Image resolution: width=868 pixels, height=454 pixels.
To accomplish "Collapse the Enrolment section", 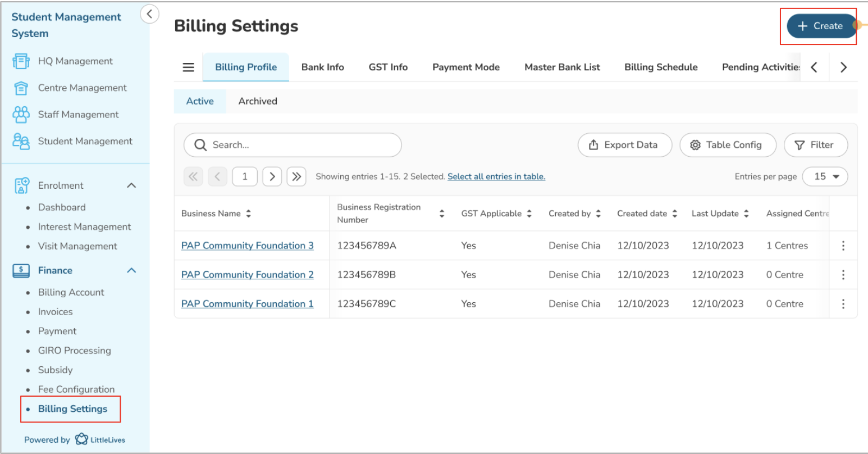I will (131, 185).
